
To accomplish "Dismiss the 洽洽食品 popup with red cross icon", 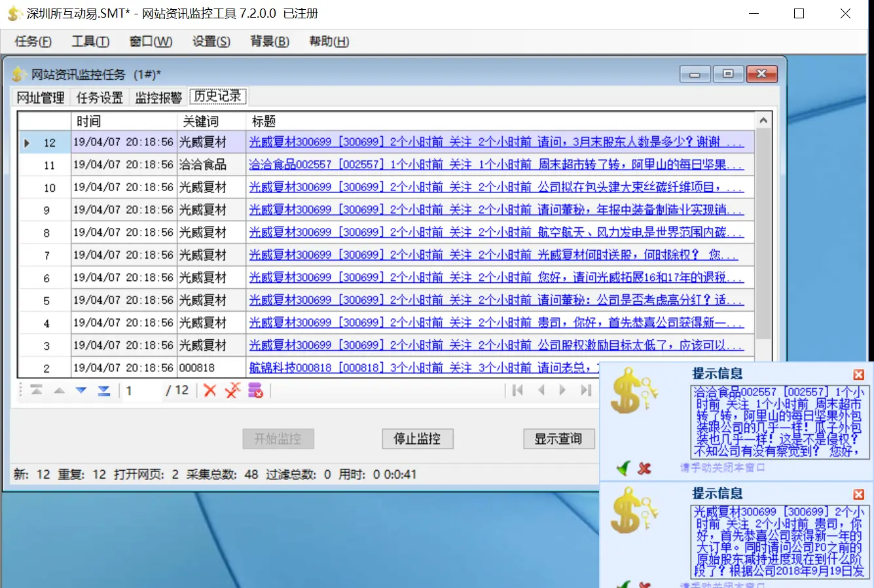I will pos(645,468).
